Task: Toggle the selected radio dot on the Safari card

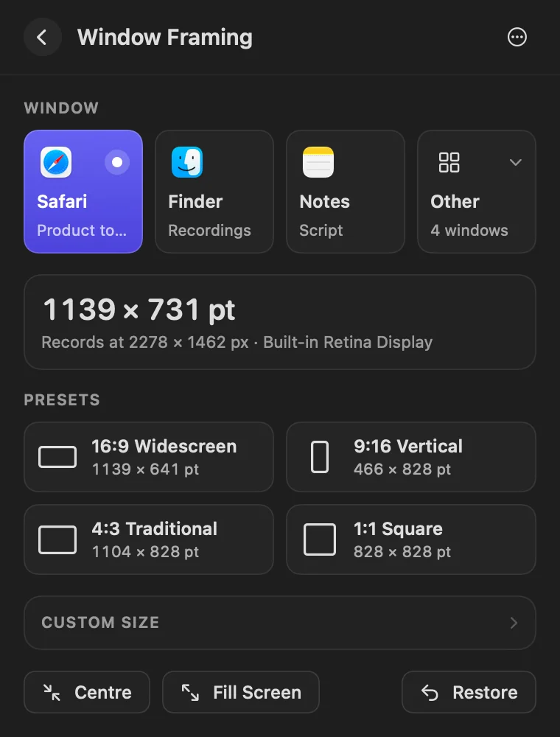Action: point(117,162)
